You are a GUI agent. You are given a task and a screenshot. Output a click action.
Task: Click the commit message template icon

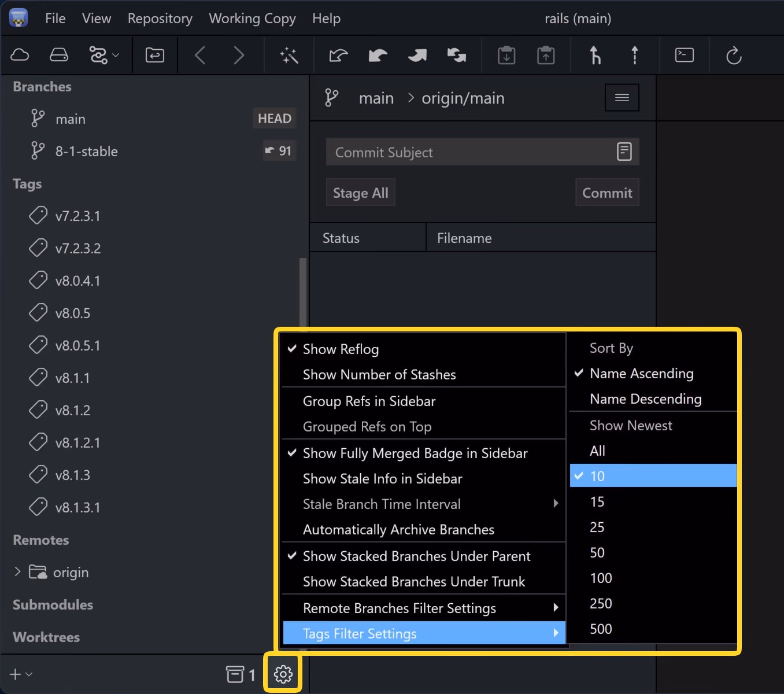pyautogui.click(x=624, y=152)
